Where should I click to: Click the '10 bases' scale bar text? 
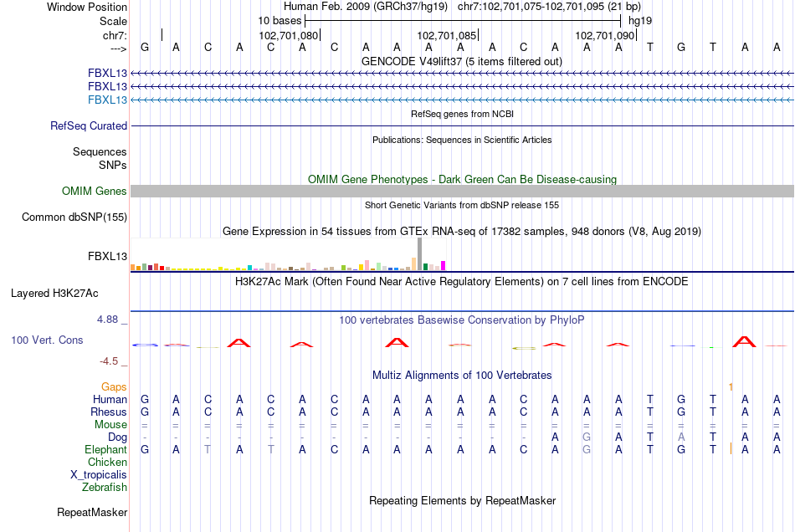280,21
